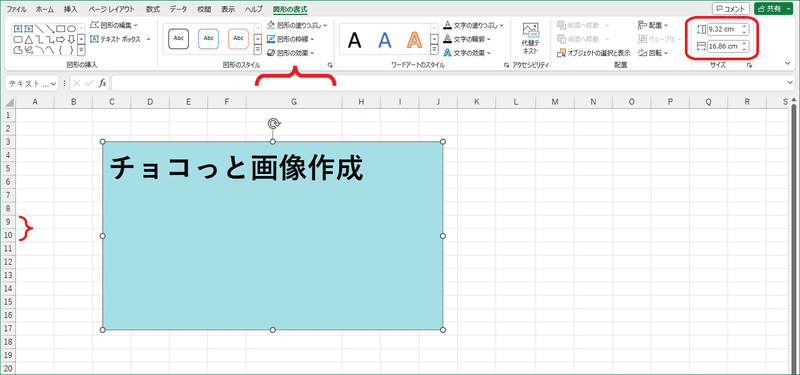Open 文字の効果 text effects dropdown
The width and height of the screenshot is (800, 375).
click(x=467, y=53)
